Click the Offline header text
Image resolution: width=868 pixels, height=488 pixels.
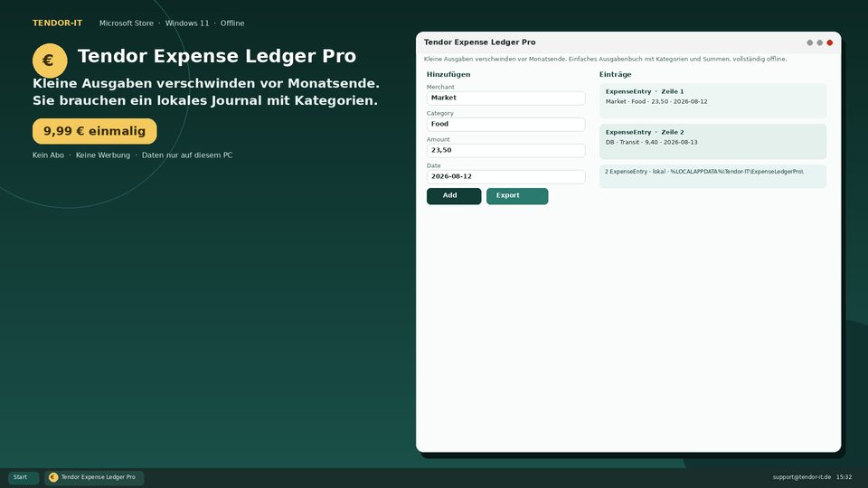(x=232, y=23)
